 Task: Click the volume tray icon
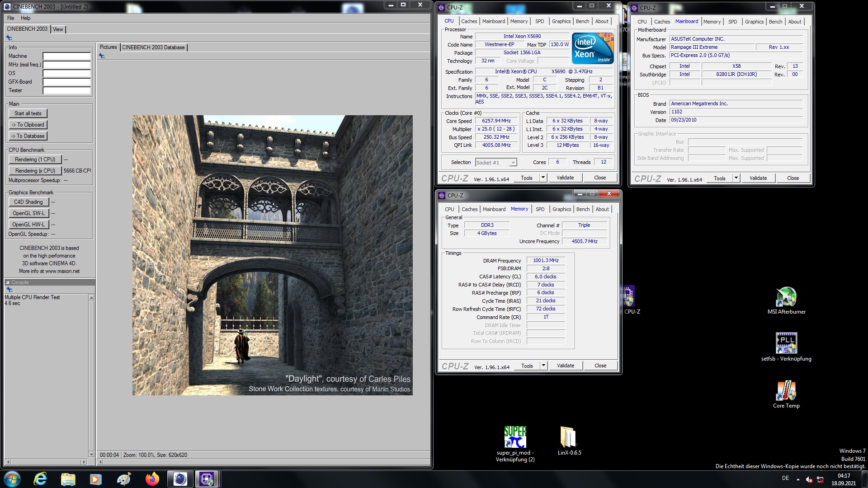(809, 479)
